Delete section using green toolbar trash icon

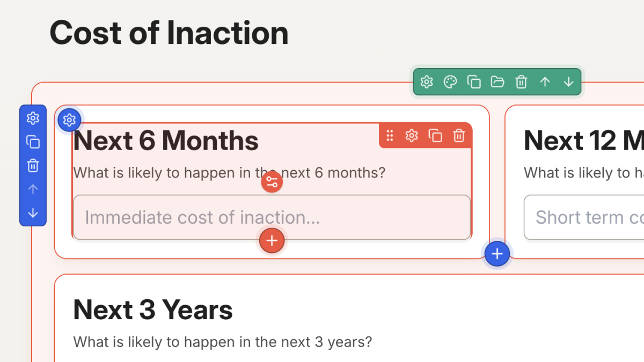click(x=521, y=82)
